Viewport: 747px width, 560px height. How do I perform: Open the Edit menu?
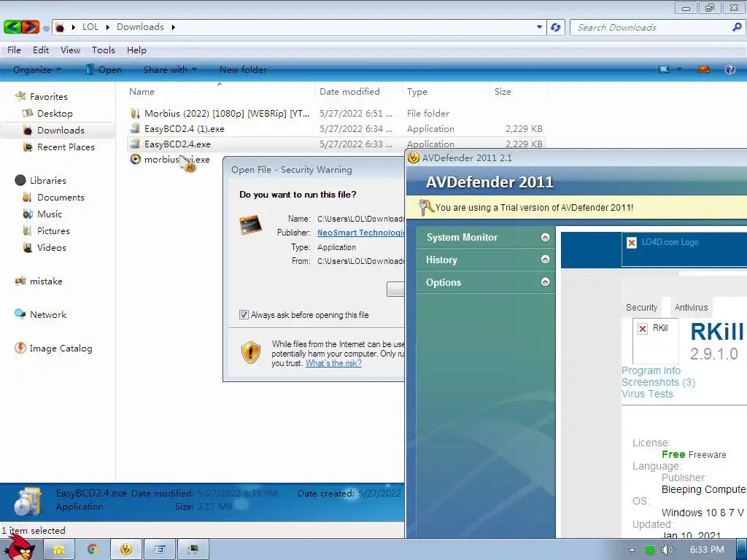point(41,50)
